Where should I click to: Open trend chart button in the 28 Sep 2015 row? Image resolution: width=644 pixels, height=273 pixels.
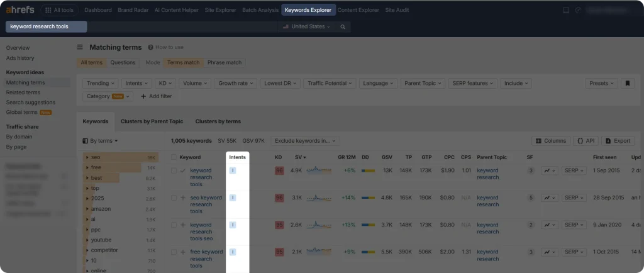pyautogui.click(x=550, y=198)
